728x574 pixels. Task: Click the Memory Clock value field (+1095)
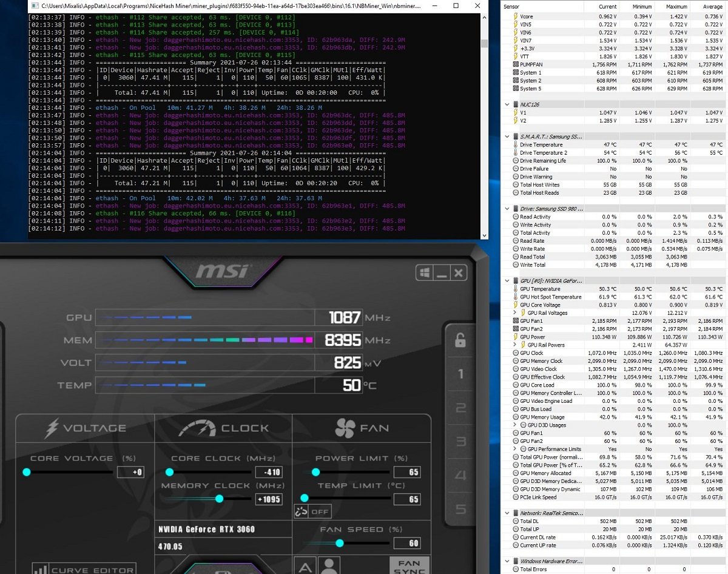pos(268,499)
